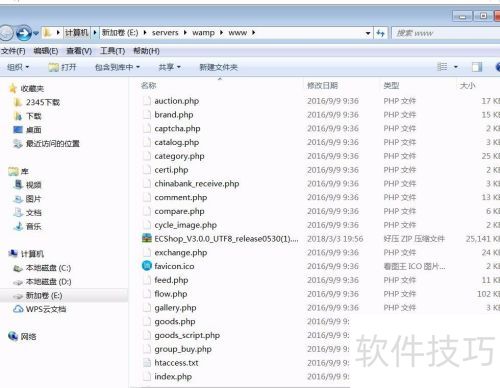This screenshot has height=388, width=500.
Task: Select the goods_script.php file
Action: [x=187, y=335]
